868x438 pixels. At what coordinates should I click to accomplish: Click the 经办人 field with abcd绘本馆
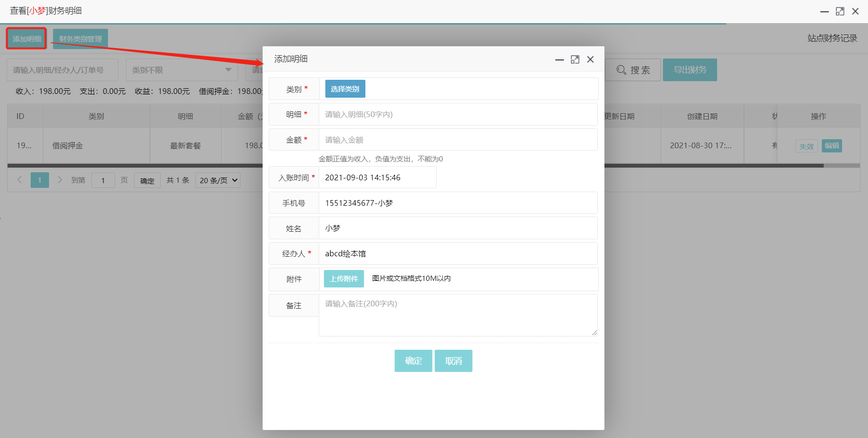458,253
